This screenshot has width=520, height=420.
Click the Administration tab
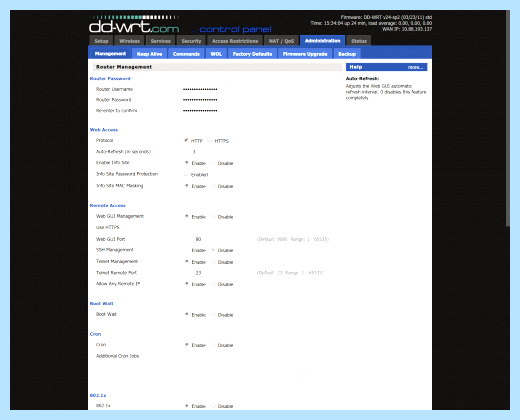(322, 40)
